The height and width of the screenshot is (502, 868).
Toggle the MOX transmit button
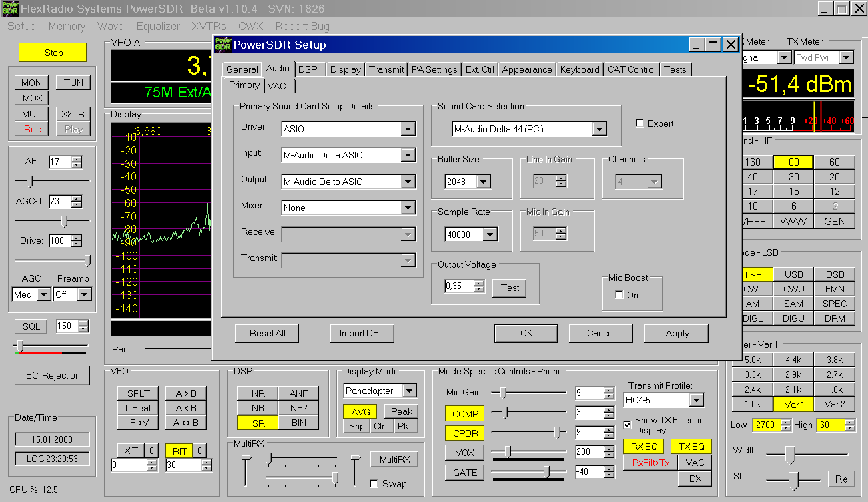[x=31, y=98]
